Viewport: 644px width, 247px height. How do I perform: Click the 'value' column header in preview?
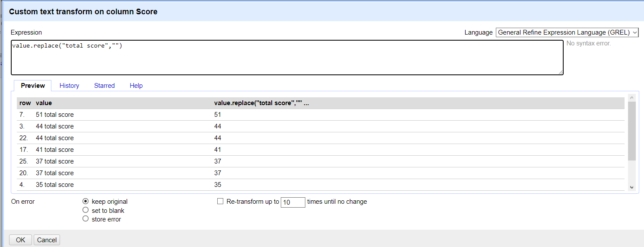click(44, 103)
